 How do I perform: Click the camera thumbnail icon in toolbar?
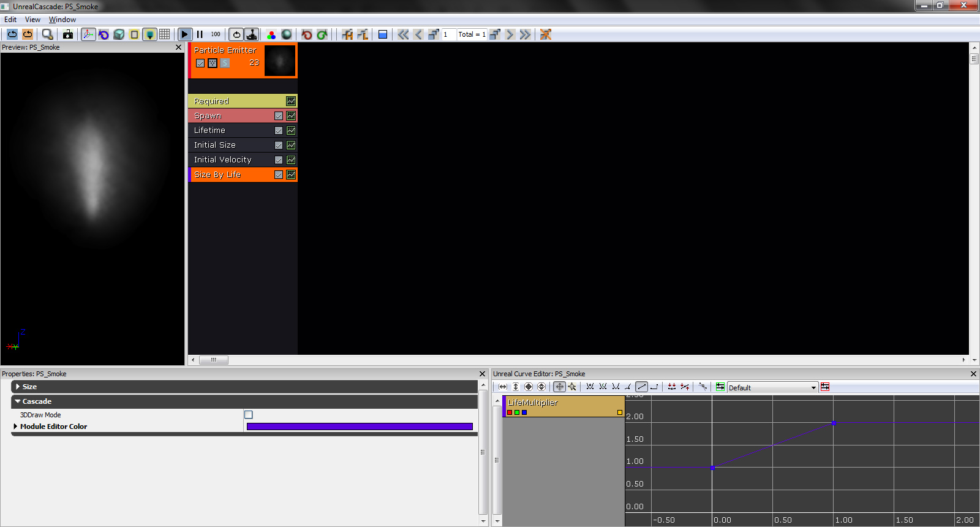(68, 34)
